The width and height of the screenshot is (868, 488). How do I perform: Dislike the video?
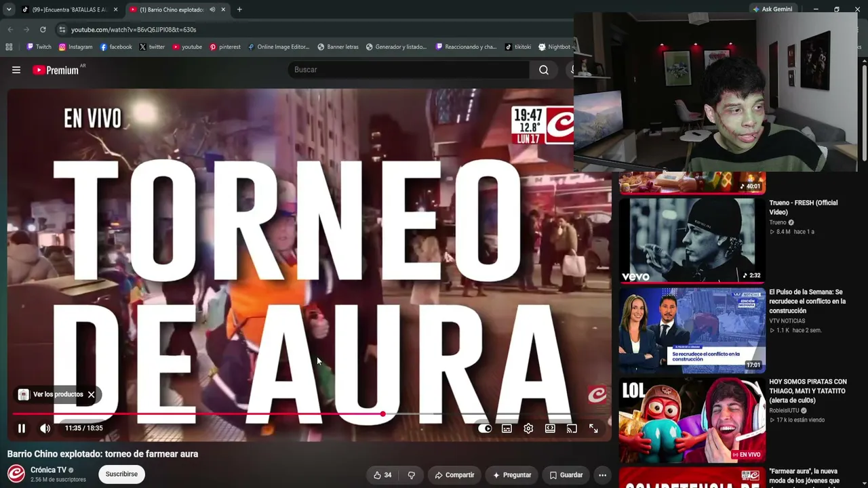411,475
